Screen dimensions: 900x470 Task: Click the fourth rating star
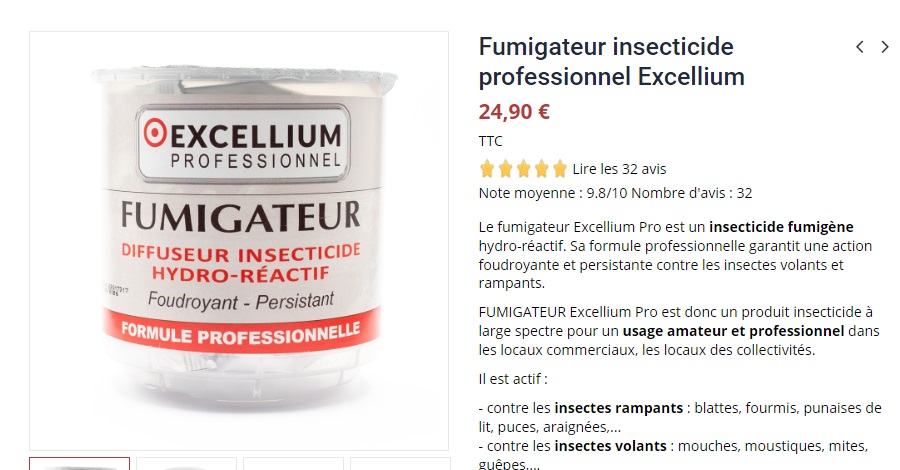(x=542, y=169)
